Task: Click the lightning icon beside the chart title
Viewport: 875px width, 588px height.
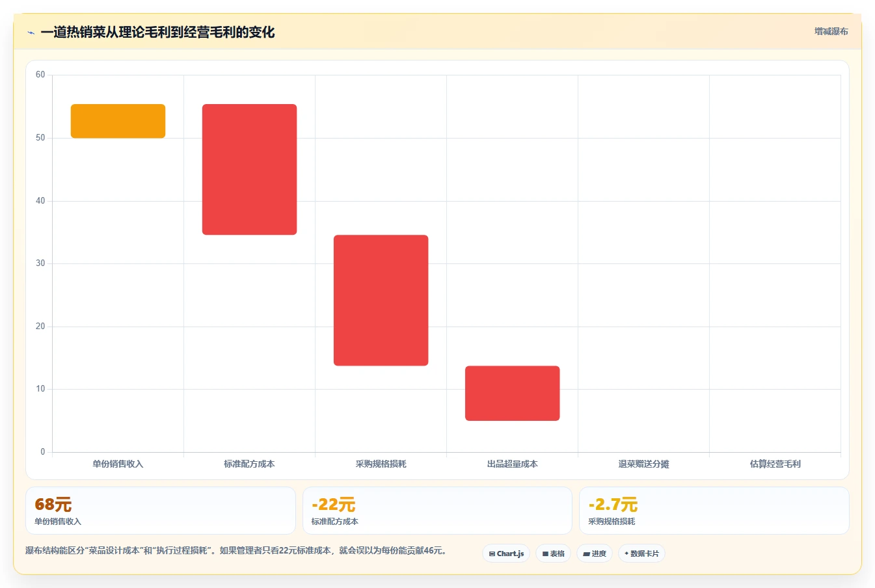Action: [31, 33]
